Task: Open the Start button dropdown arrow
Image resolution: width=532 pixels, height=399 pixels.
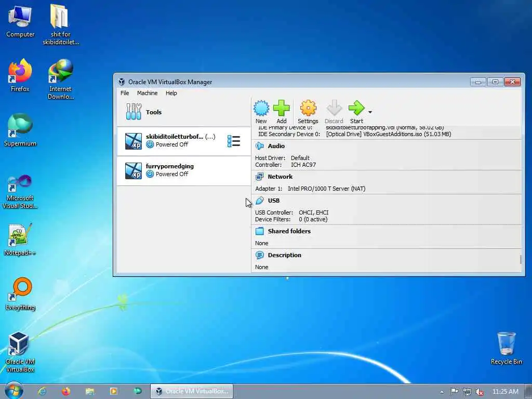Action: [x=370, y=112]
